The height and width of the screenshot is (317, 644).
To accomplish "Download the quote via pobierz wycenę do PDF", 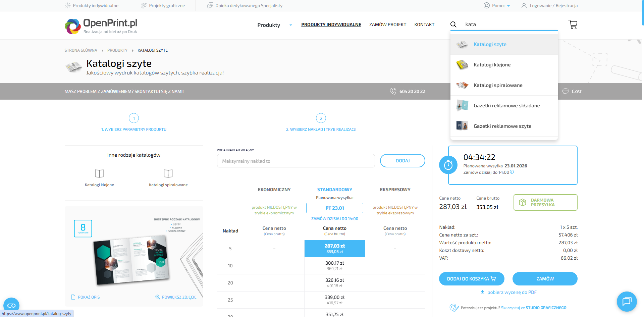I will point(512,292).
